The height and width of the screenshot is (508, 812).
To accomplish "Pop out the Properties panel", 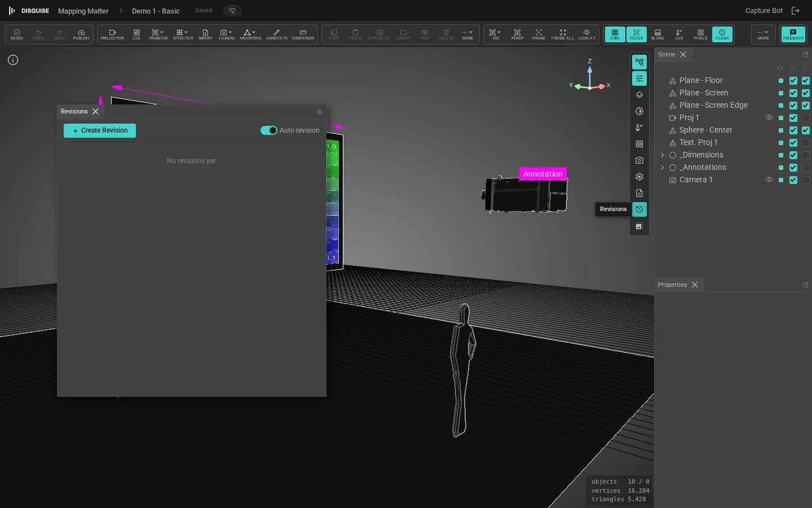I will [x=805, y=285].
